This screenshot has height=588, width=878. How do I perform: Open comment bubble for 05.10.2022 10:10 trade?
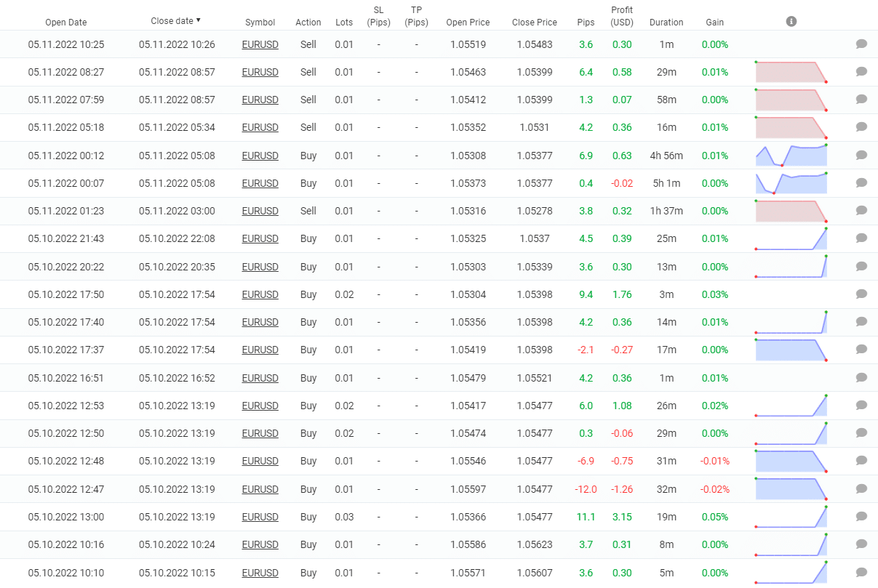coord(861,573)
